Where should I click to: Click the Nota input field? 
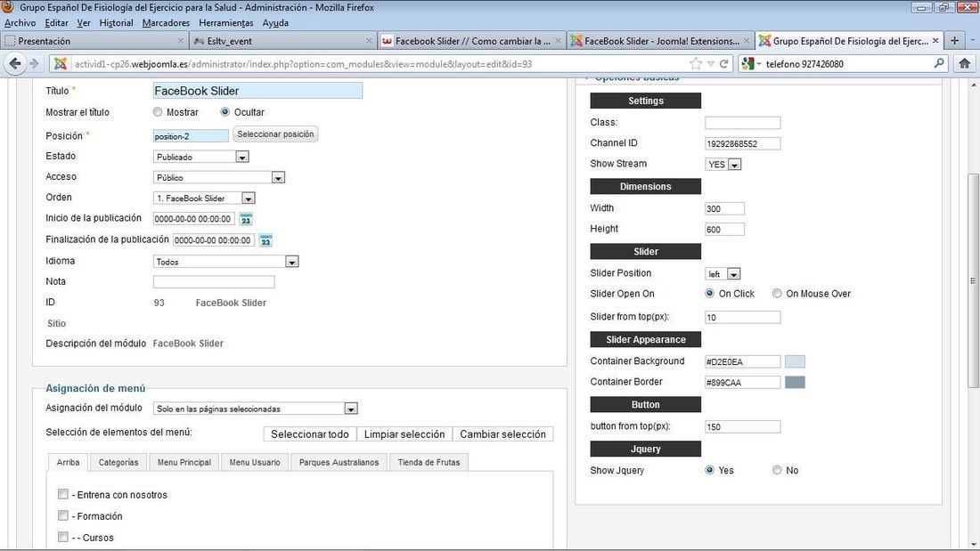click(x=214, y=282)
